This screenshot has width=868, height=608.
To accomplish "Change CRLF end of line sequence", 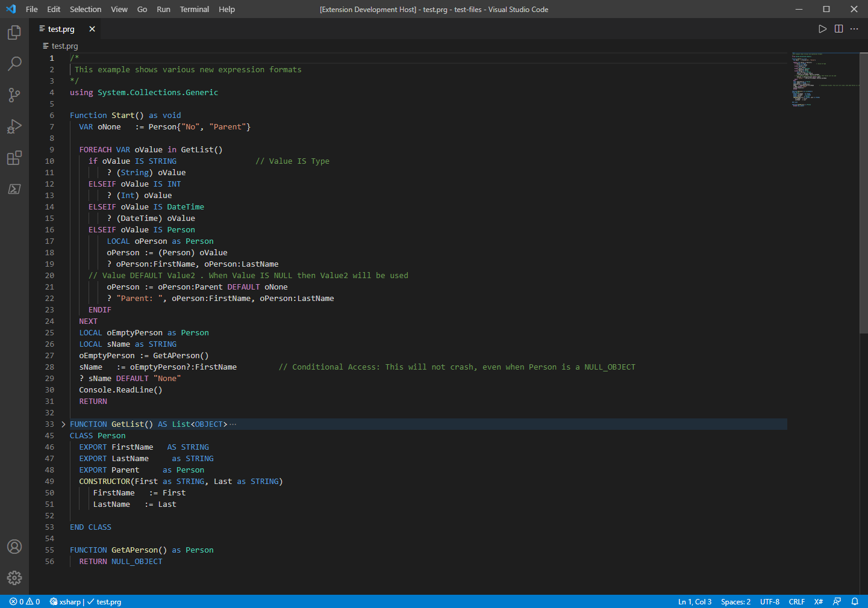I will (797, 601).
